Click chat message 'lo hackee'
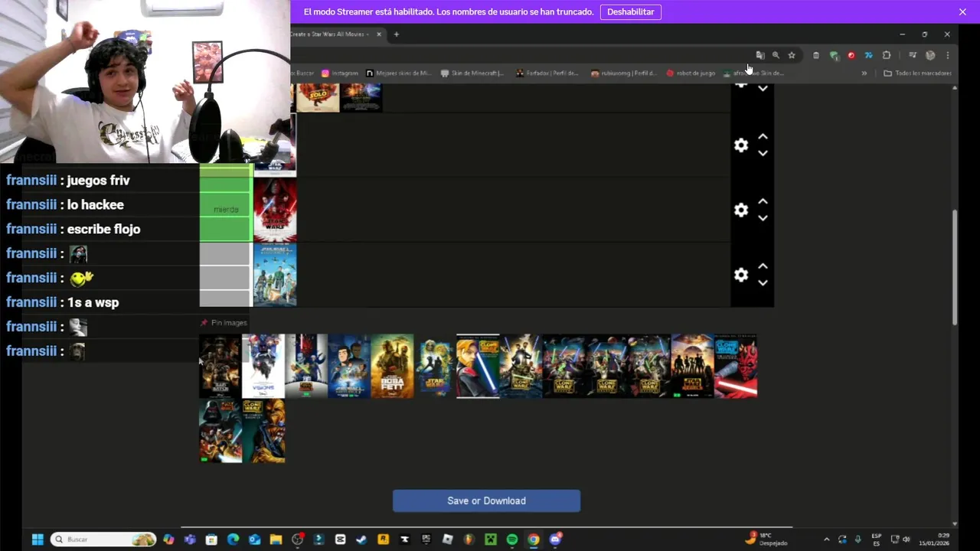This screenshot has width=980, height=551. pyautogui.click(x=95, y=205)
